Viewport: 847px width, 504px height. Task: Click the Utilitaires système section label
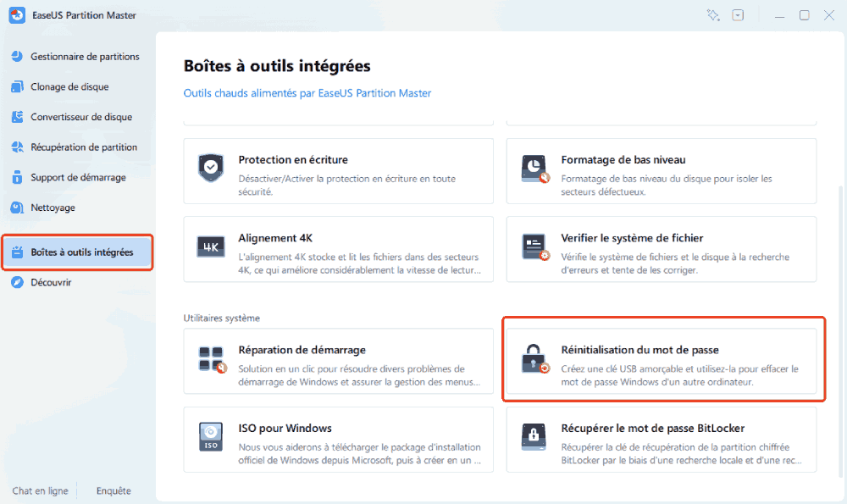pyautogui.click(x=221, y=318)
